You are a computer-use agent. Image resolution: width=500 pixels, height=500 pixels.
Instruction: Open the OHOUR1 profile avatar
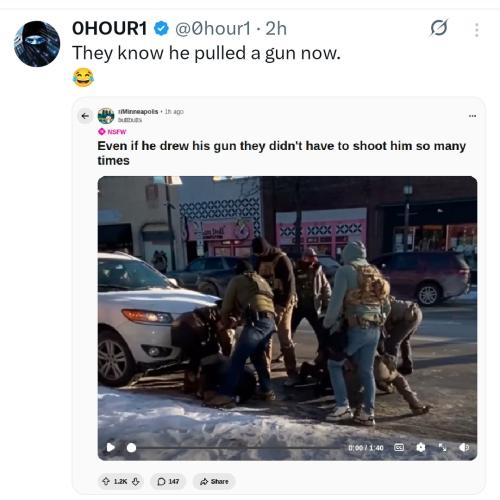[x=37, y=44]
